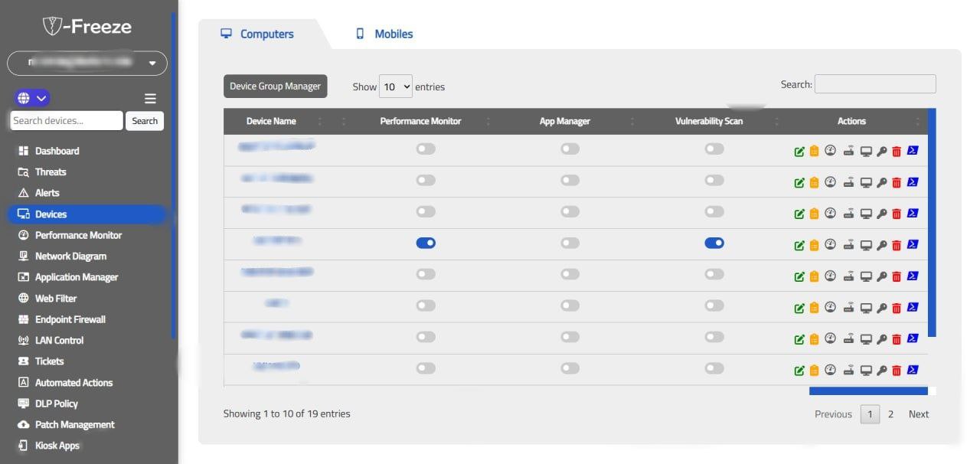
Task: Click the performance gauge icon in Actions
Action: 831,150
